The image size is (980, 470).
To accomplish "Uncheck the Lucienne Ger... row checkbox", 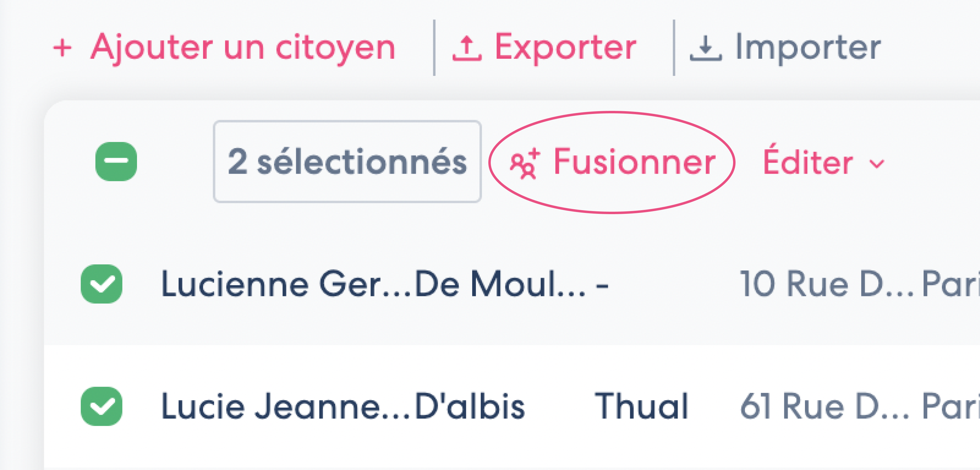I will pos(102,284).
